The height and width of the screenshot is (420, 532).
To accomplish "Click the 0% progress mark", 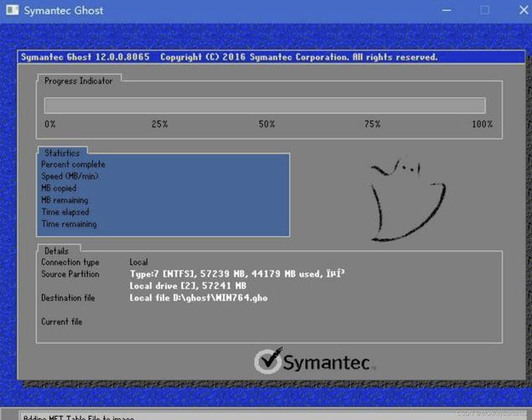I will tap(50, 124).
